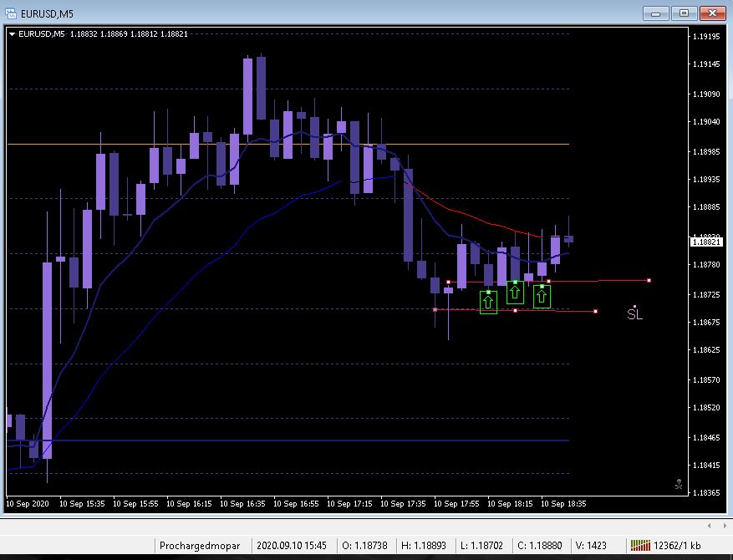Select the first green up-arrow trade marker
733x560 pixels.
[x=488, y=302]
